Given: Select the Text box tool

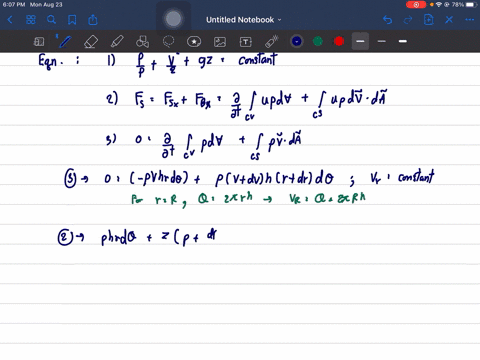Looking at the screenshot, I should tap(246, 42).
